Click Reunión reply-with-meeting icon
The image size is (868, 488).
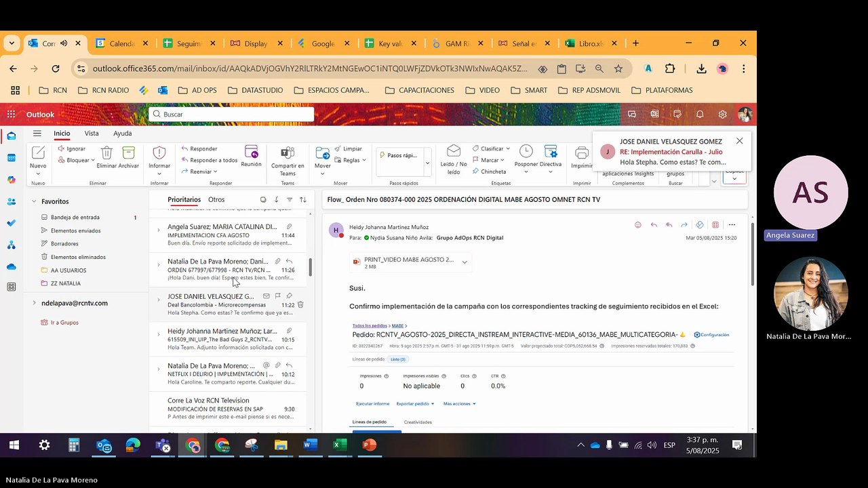click(251, 152)
